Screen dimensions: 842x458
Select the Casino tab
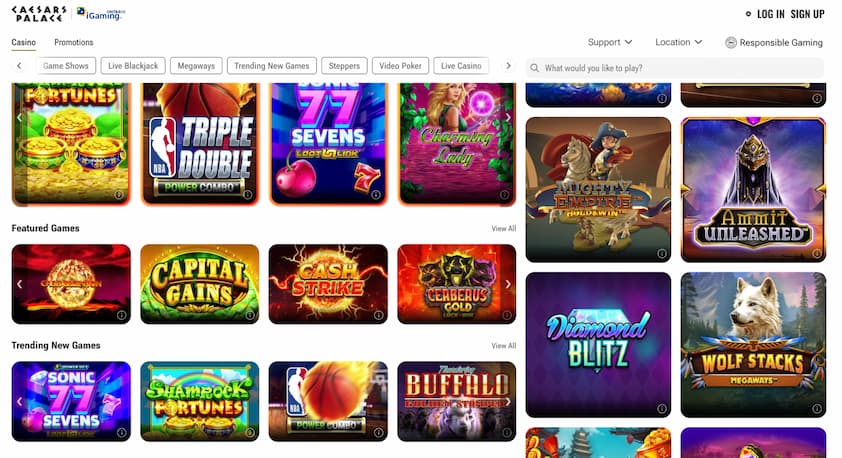tap(24, 42)
